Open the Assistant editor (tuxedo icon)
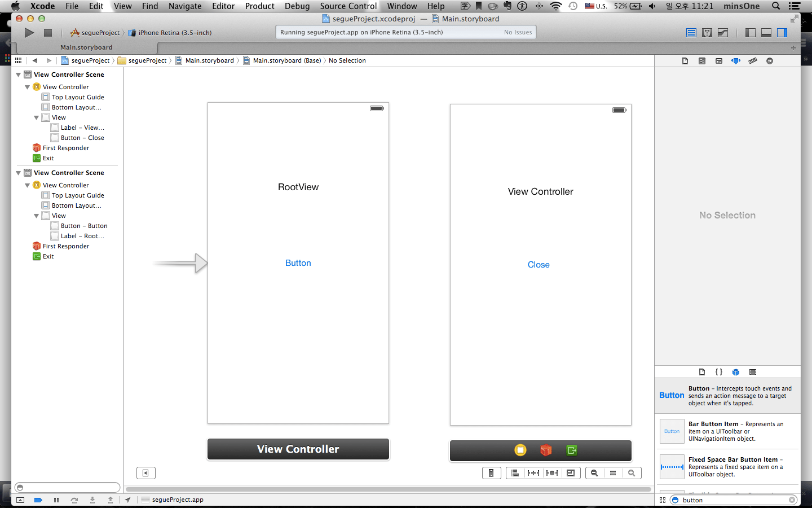Image resolution: width=812 pixels, height=508 pixels. point(707,33)
